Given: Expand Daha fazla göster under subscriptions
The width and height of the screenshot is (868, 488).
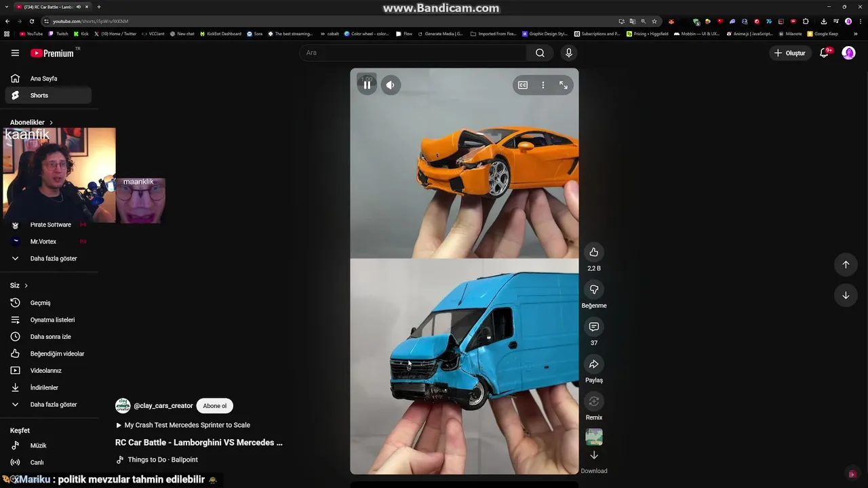Looking at the screenshot, I should click(x=48, y=258).
